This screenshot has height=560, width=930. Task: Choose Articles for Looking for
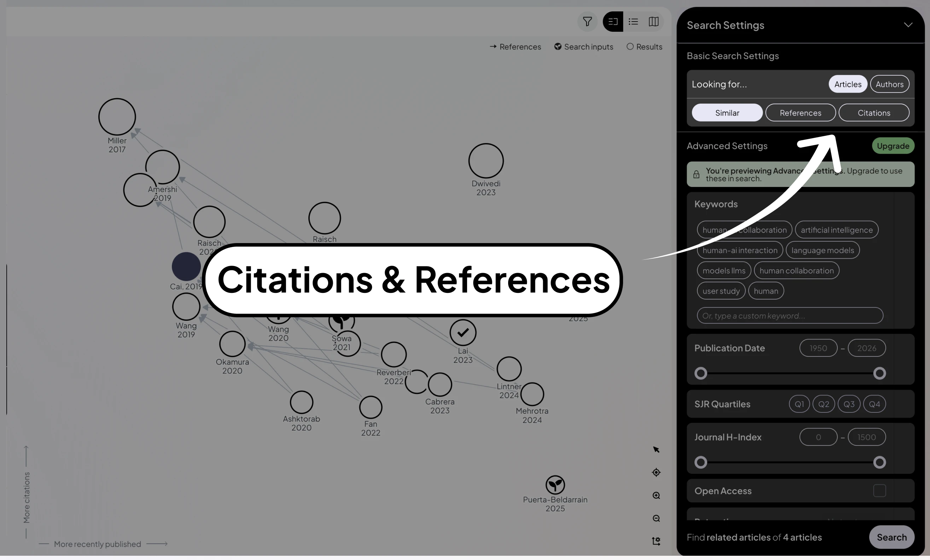click(848, 84)
